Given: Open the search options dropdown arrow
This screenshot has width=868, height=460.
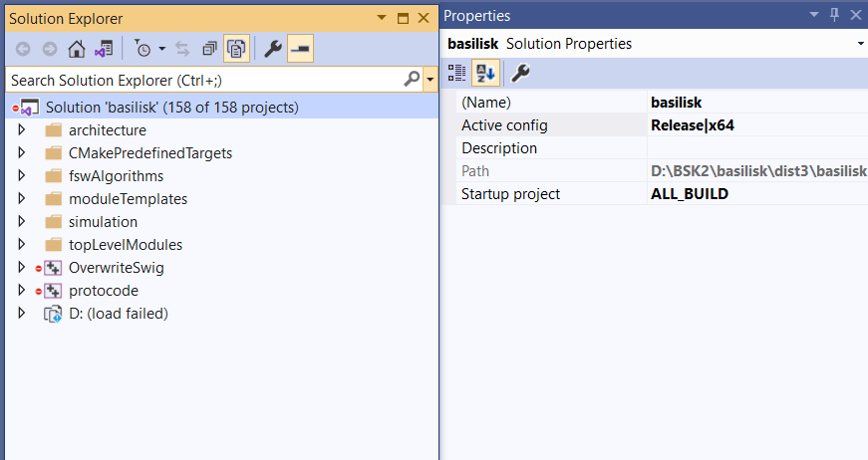Looking at the screenshot, I should coord(430,79).
